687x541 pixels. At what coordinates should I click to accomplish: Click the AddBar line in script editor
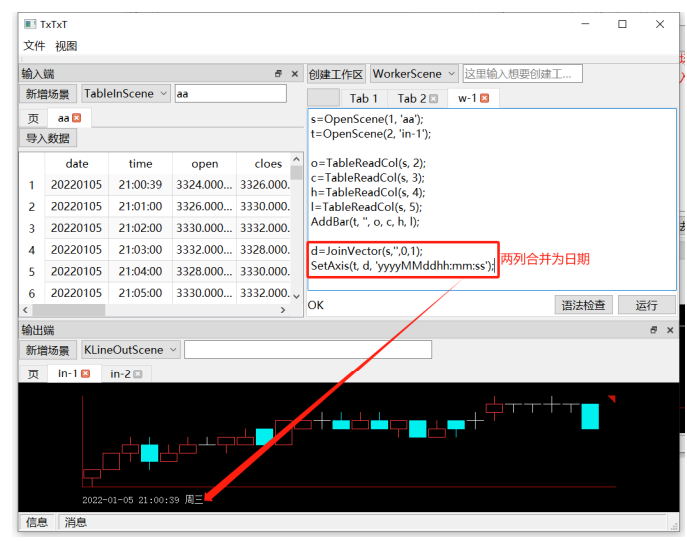click(365, 222)
